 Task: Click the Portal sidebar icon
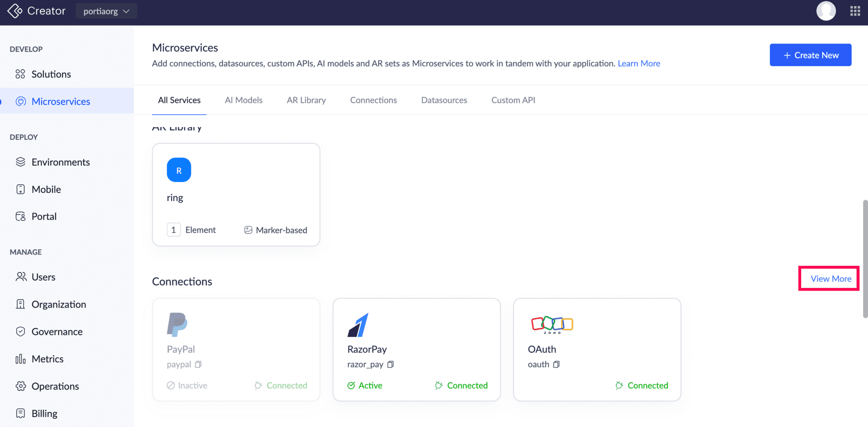pyautogui.click(x=20, y=216)
